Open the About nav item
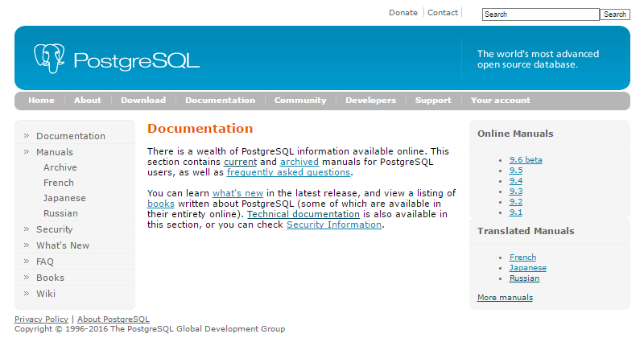The image size is (644, 342). (88, 100)
